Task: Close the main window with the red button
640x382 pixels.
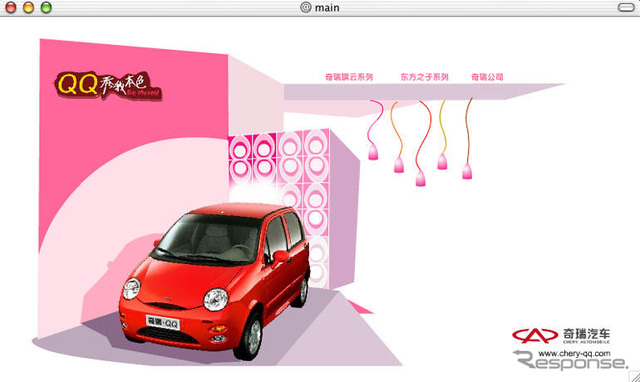Action: click(x=11, y=7)
